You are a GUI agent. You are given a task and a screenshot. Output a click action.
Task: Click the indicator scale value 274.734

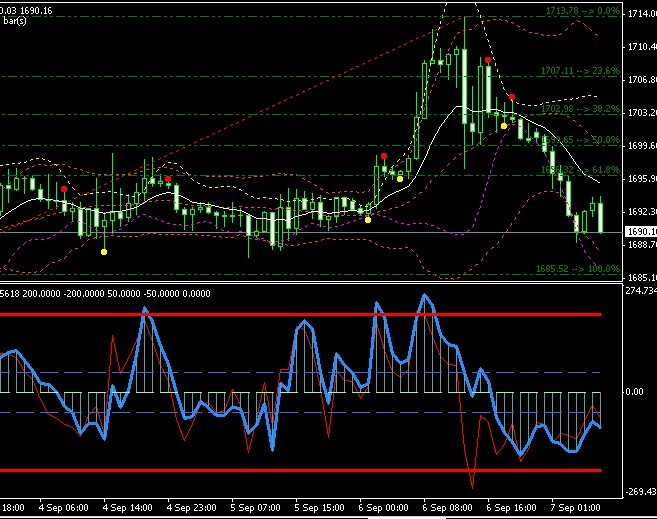click(x=641, y=291)
